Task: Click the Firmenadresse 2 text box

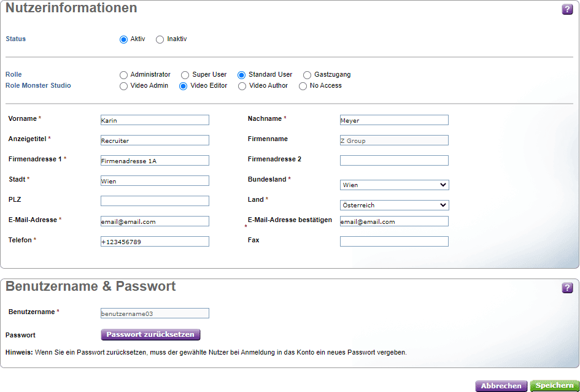Action: 394,161
